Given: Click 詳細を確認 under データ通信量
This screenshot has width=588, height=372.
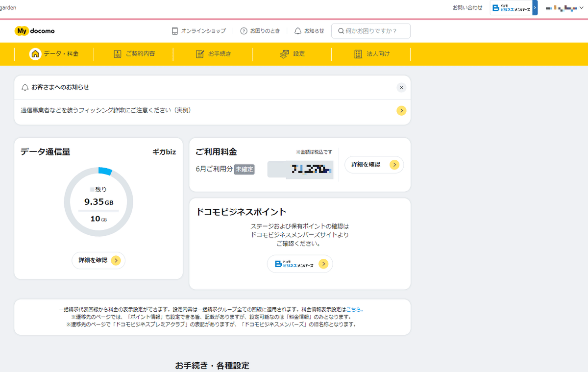Looking at the screenshot, I should coord(98,260).
